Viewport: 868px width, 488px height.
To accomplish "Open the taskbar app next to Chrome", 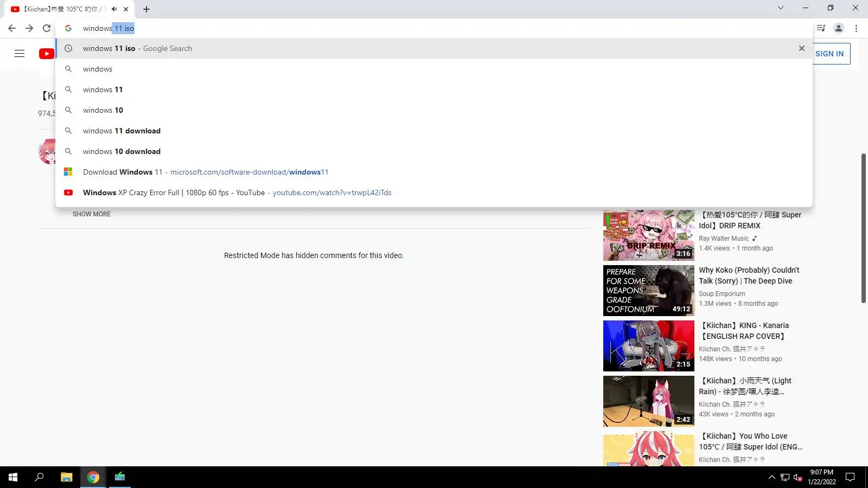I will 120,477.
